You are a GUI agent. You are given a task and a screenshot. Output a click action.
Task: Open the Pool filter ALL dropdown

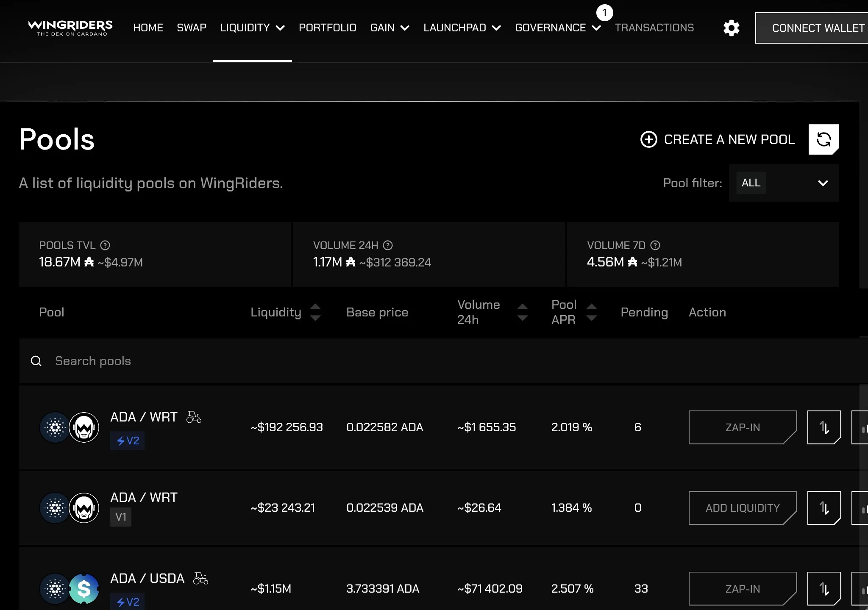784,183
